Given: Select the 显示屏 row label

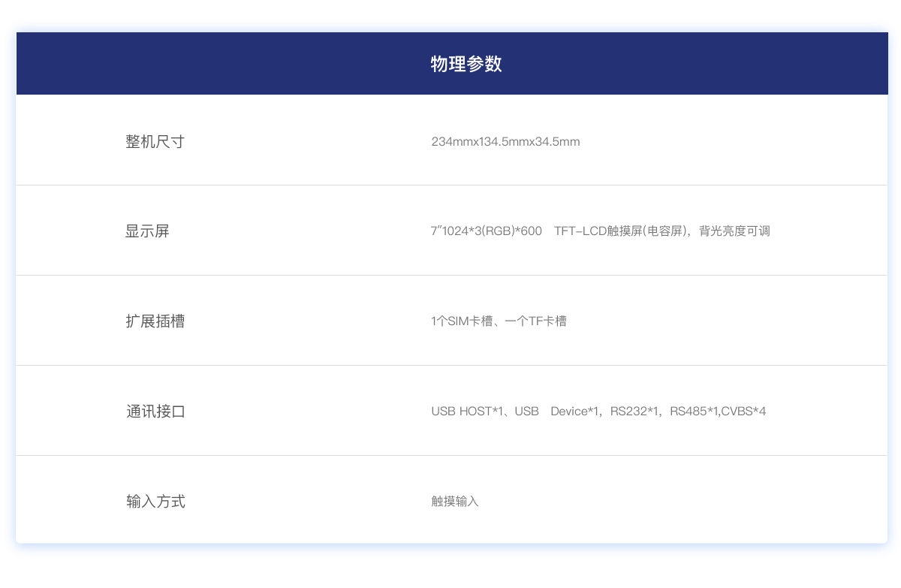Looking at the screenshot, I should click(147, 231).
